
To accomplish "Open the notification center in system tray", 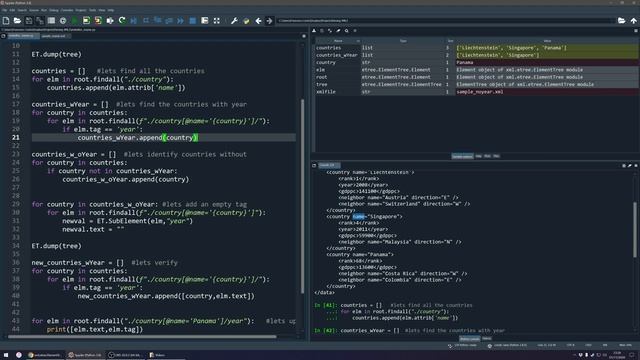I will point(632,355).
